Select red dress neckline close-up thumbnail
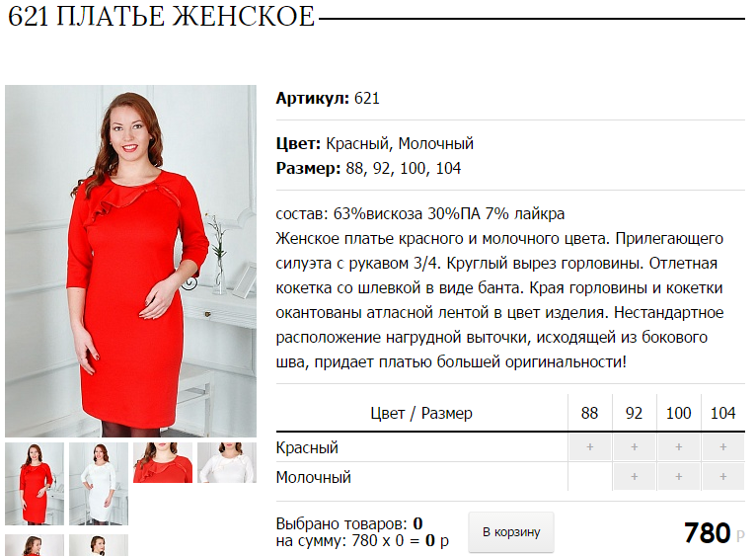This screenshot has height=556, width=756. (x=163, y=462)
